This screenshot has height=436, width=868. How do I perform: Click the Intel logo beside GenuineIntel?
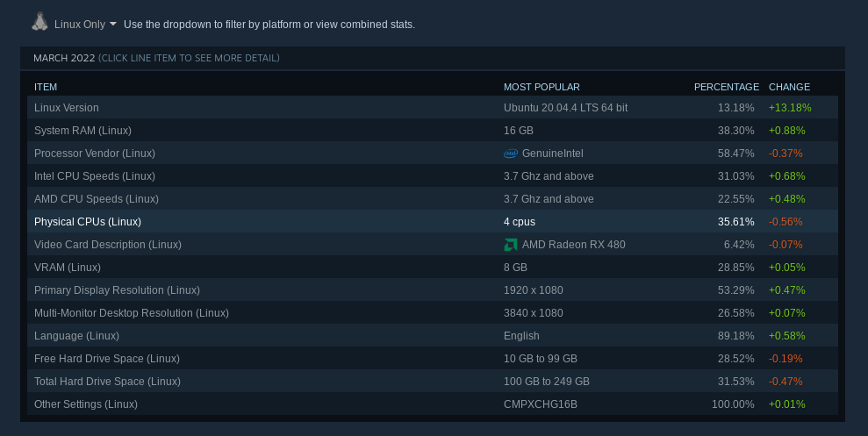[511, 154]
